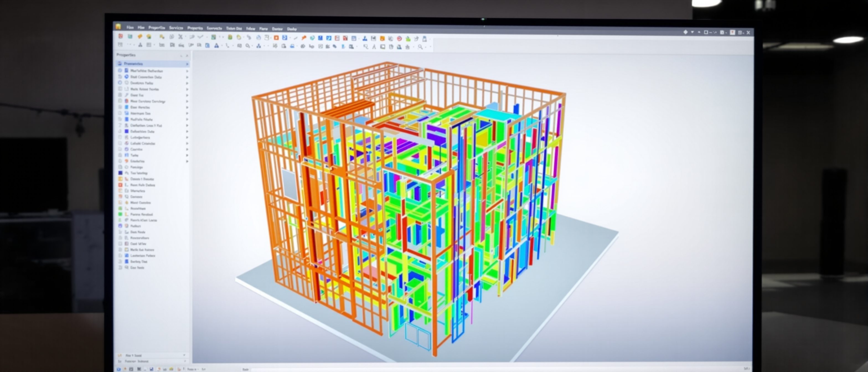868x372 pixels.
Task: Click the magnifier icon at the second toolbar row's right end
Action: point(420,47)
